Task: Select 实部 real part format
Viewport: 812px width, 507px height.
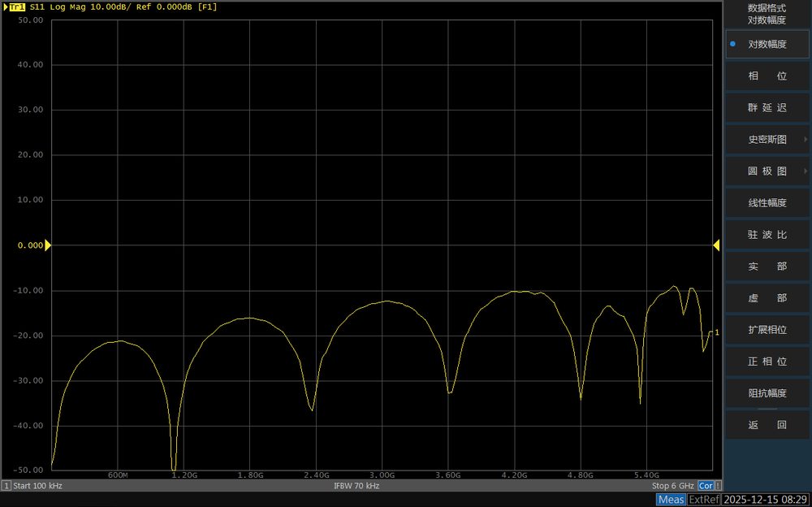Action: 767,266
